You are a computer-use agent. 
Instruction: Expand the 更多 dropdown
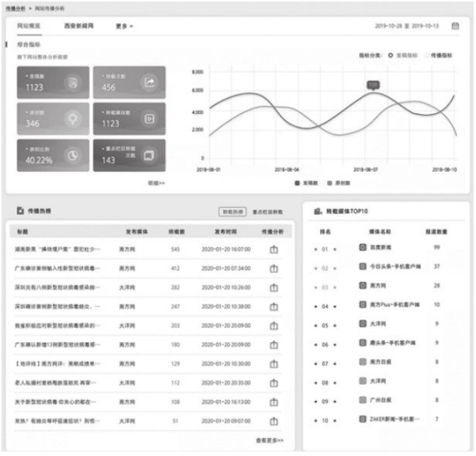tap(124, 26)
